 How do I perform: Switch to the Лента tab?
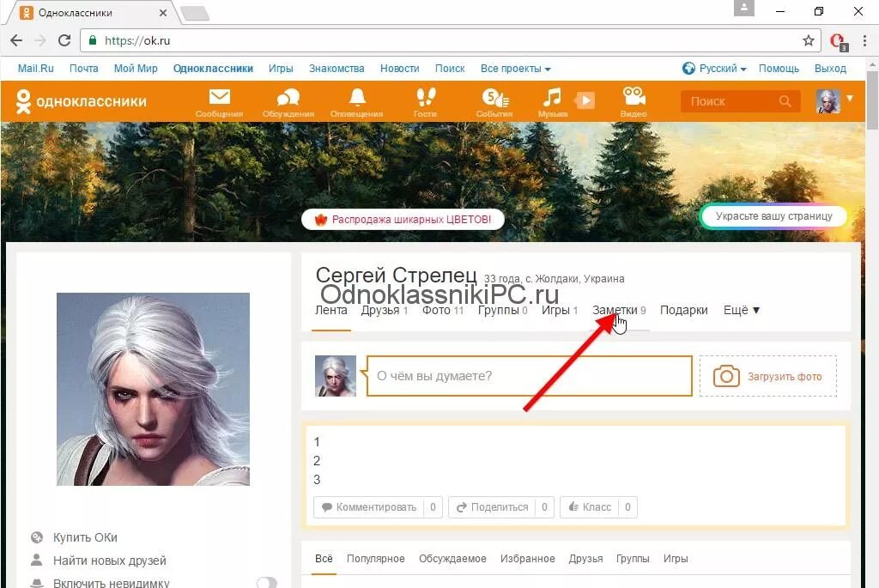coord(330,311)
